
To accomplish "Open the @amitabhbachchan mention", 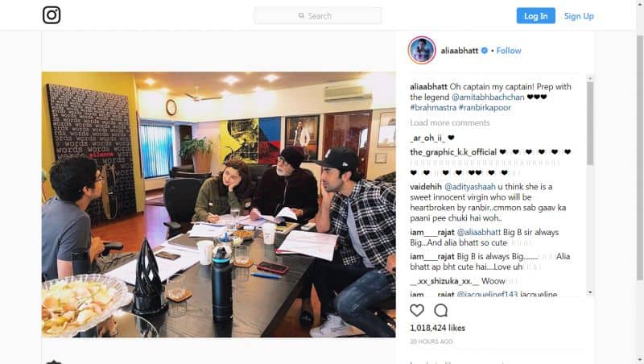I will click(488, 97).
